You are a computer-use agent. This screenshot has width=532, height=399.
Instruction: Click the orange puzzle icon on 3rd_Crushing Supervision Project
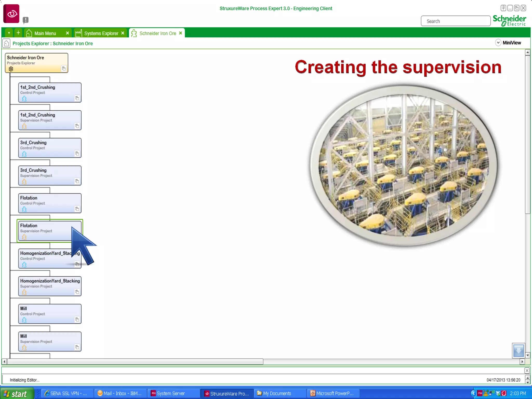tap(24, 182)
